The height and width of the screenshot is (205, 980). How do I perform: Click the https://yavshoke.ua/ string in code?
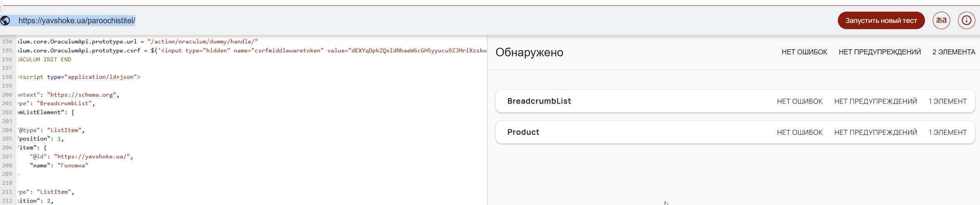(x=93, y=156)
